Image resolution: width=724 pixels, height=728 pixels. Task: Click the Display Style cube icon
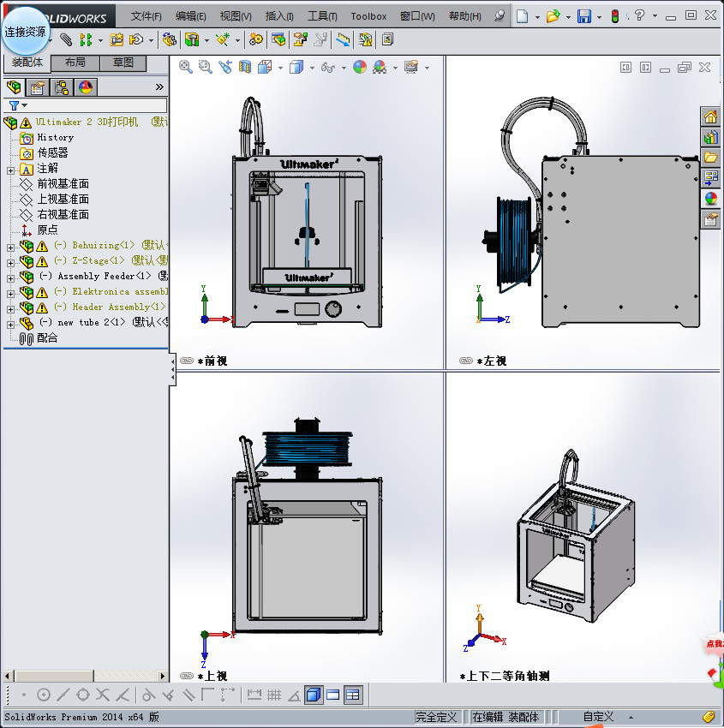[296, 68]
